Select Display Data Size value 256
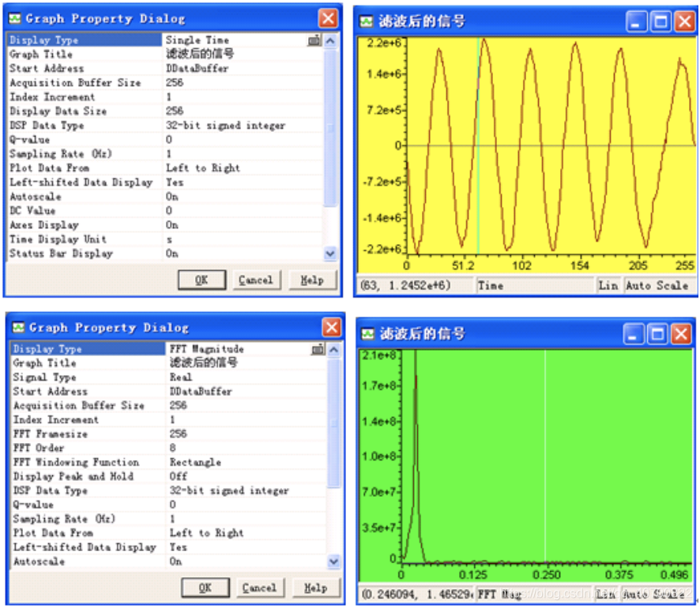 point(175,111)
